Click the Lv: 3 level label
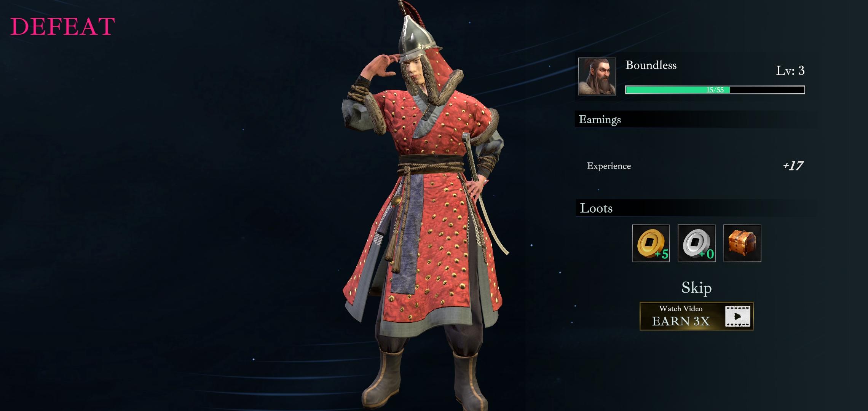 pos(790,70)
